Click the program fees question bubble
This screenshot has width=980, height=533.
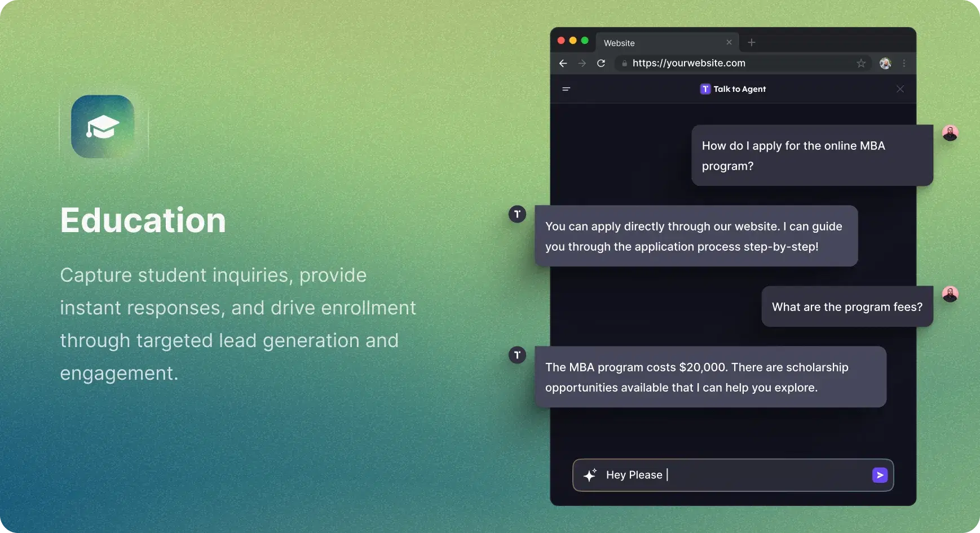(847, 307)
